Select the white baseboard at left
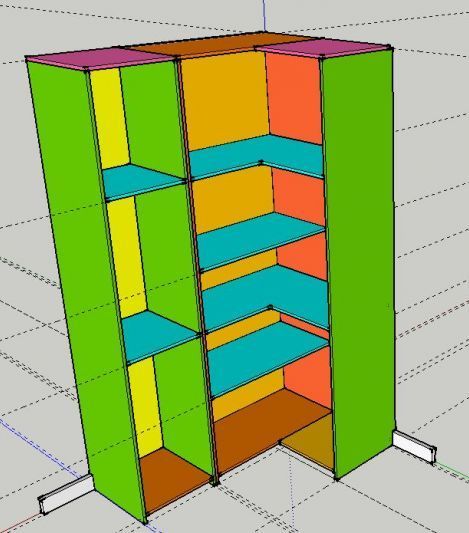The height and width of the screenshot is (533, 469). 66,495
